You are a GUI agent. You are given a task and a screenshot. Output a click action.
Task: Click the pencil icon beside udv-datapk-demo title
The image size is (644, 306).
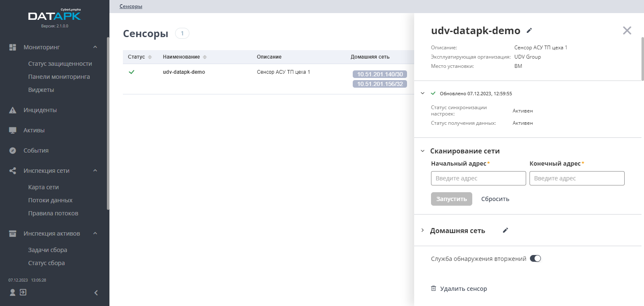click(530, 30)
